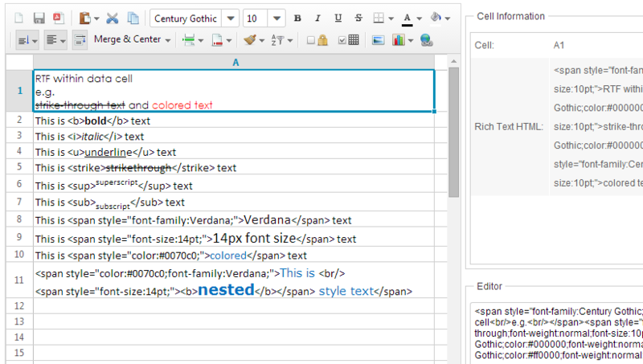The height and width of the screenshot is (364, 643).
Task: Toggle the lock cells checkbox
Action: [x=311, y=40]
